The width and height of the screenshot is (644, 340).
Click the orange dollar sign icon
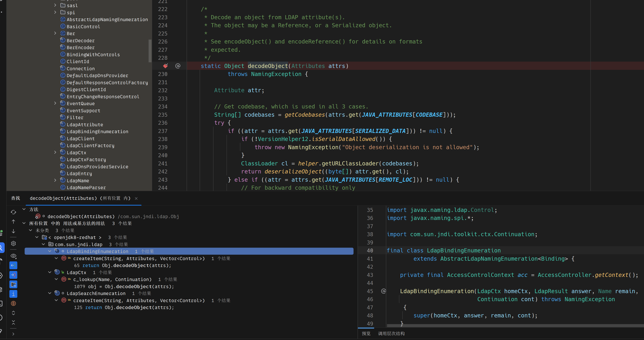point(13,303)
